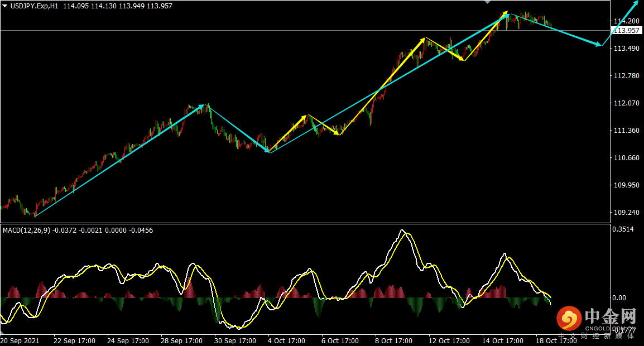Select the 113.957 current price tag

click(x=626, y=31)
